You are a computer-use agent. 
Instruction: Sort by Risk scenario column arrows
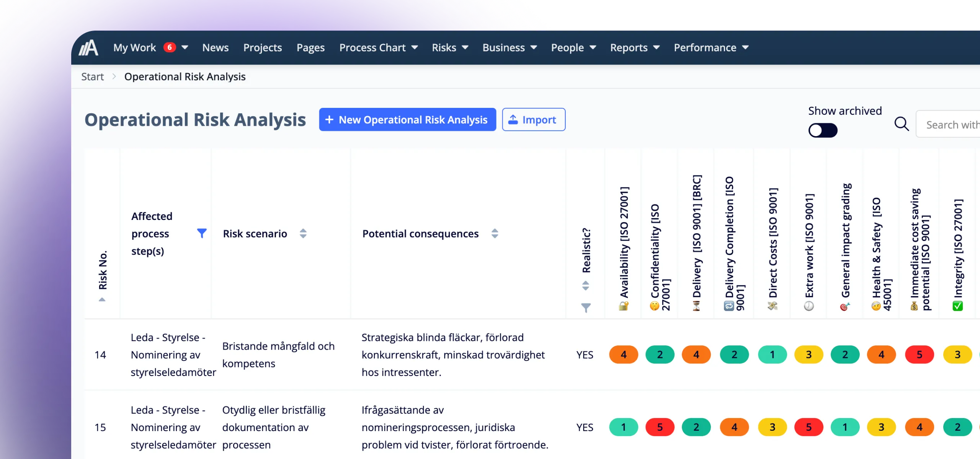[303, 233]
